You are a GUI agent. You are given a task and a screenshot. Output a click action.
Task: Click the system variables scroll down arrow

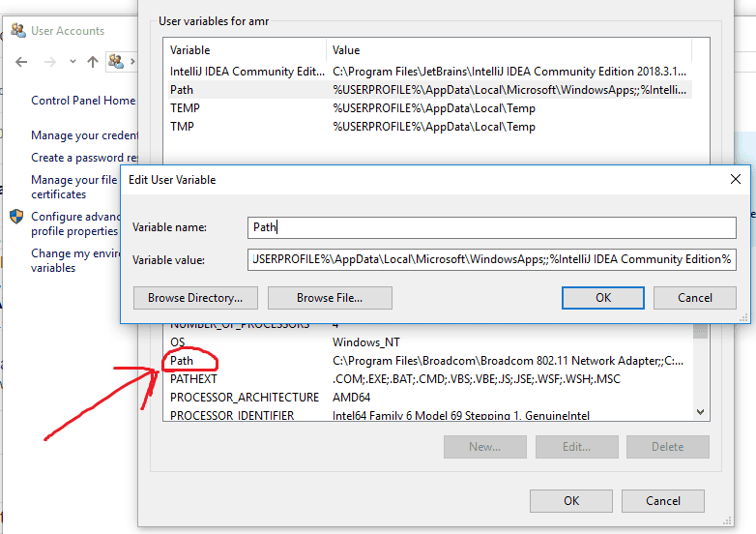click(x=701, y=412)
